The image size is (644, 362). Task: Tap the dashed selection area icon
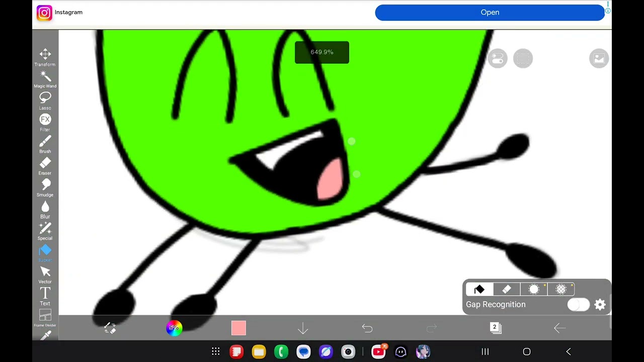pyautogui.click(x=523, y=58)
